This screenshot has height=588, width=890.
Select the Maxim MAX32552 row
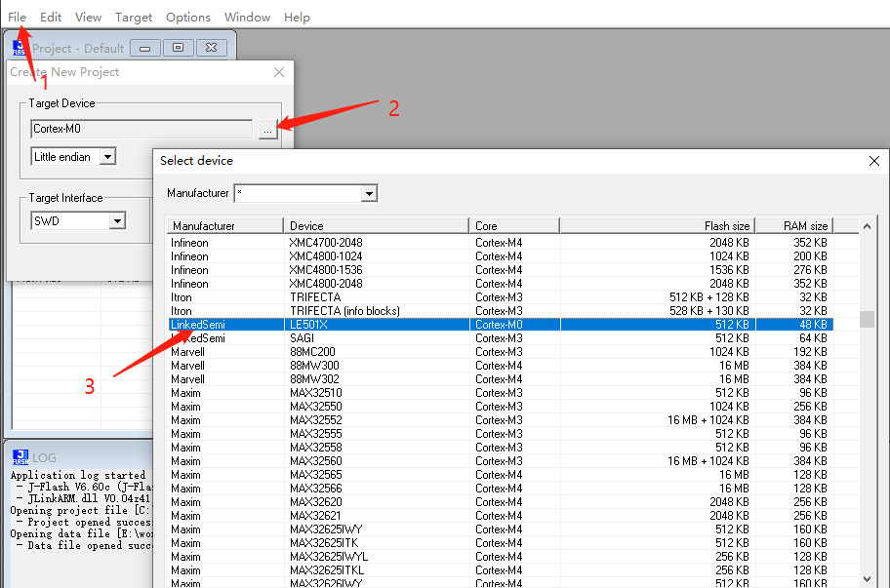click(502, 420)
